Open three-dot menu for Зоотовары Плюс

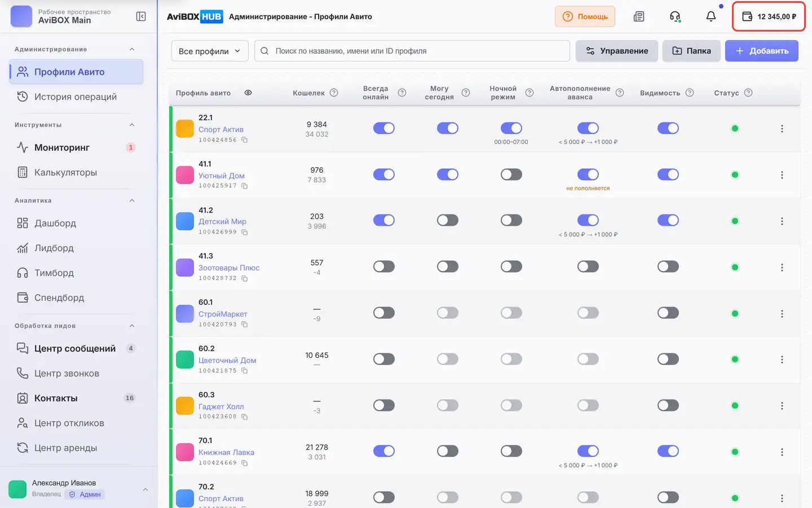pyautogui.click(x=782, y=268)
